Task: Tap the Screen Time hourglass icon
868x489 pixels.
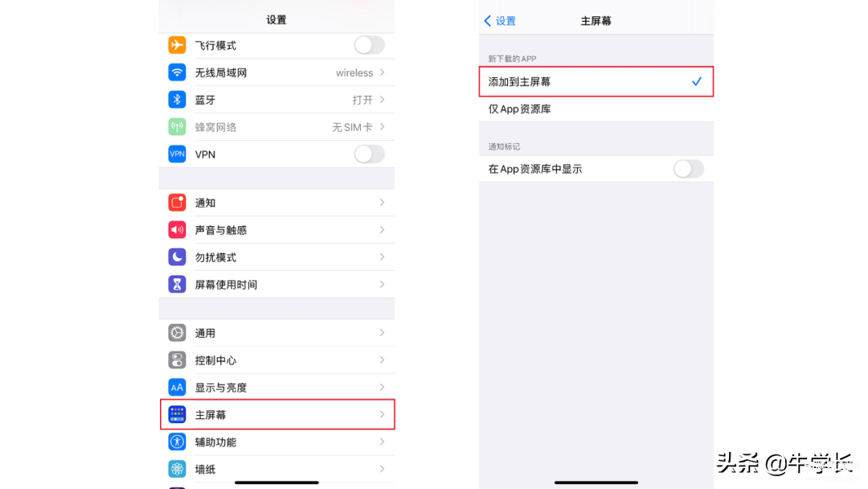Action: tap(177, 284)
